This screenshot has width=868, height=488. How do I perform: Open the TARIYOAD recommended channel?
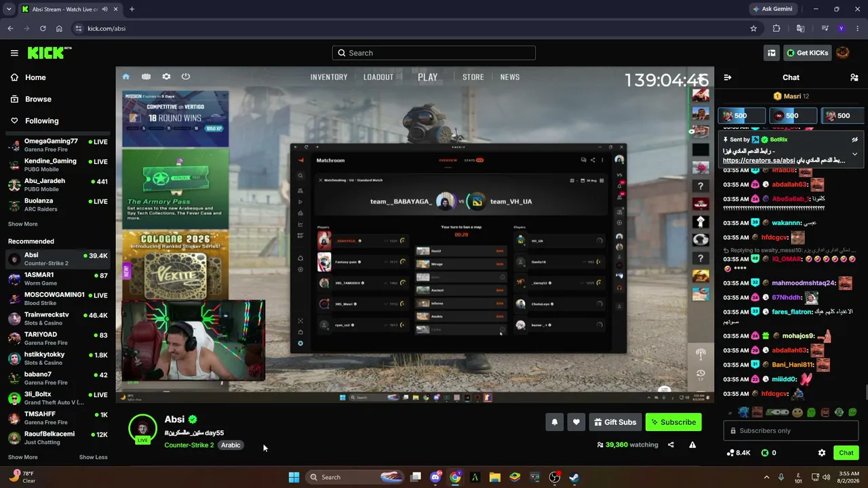tap(58, 339)
